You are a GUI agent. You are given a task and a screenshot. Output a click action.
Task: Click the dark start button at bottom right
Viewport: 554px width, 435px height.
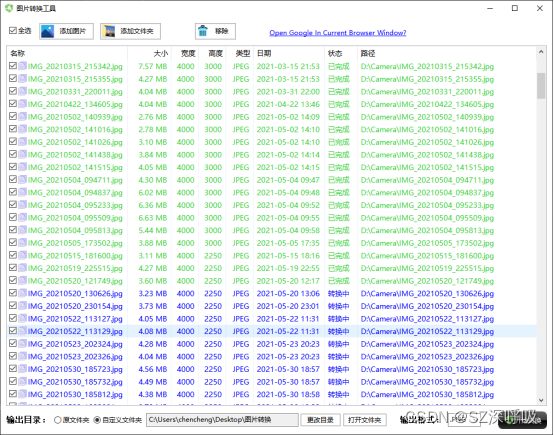coord(523,420)
